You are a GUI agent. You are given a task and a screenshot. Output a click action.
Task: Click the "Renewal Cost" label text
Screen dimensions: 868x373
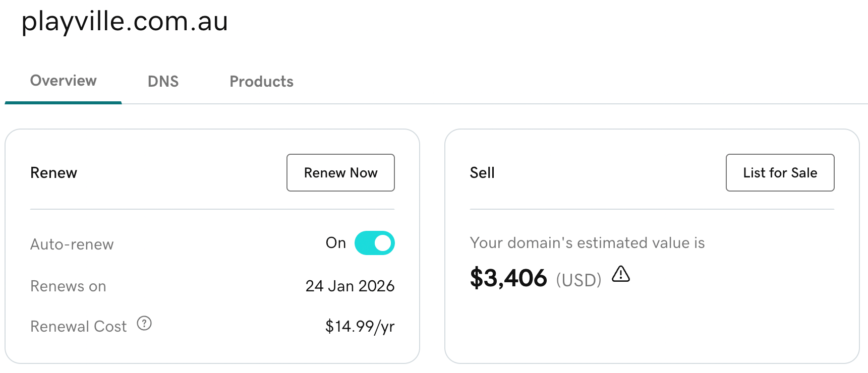(78, 327)
